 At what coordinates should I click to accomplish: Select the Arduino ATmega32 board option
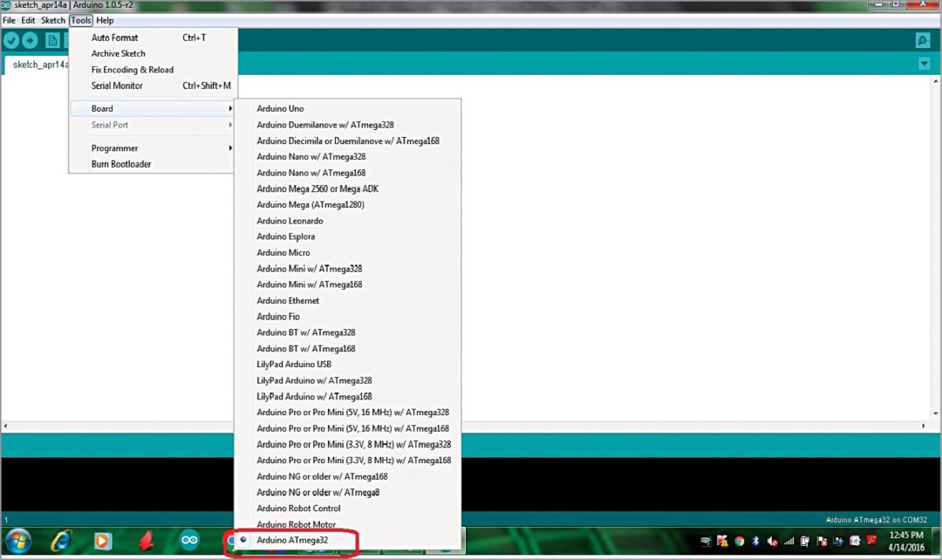pyautogui.click(x=292, y=541)
